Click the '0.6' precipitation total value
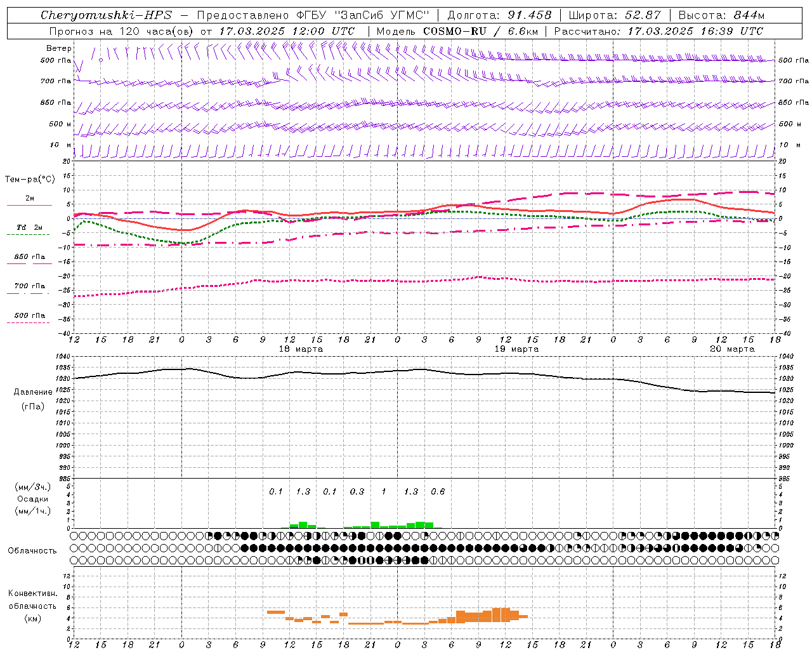The height and width of the screenshot is (650, 812). [438, 491]
